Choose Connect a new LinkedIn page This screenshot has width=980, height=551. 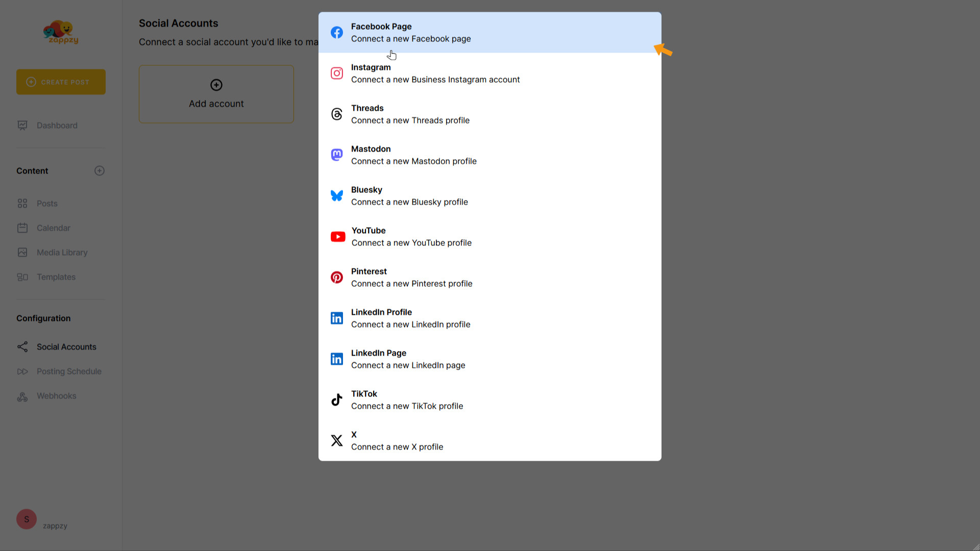(x=490, y=359)
